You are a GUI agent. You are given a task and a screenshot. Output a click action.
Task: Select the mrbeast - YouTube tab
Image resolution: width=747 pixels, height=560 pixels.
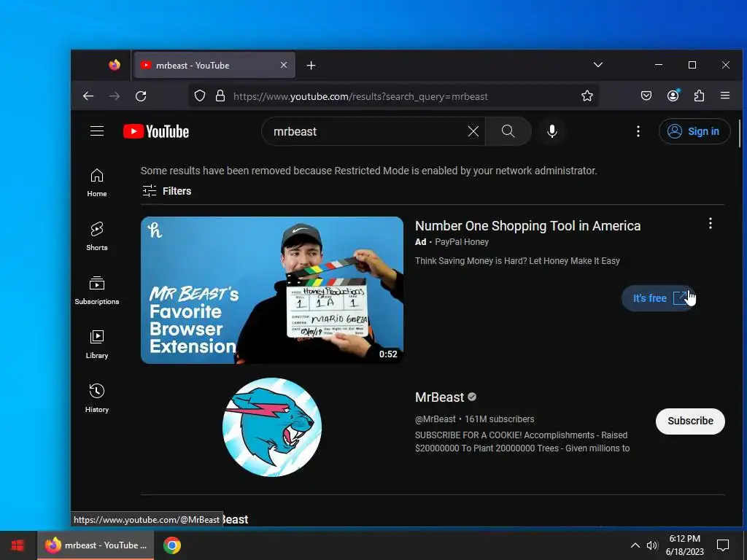pos(215,65)
